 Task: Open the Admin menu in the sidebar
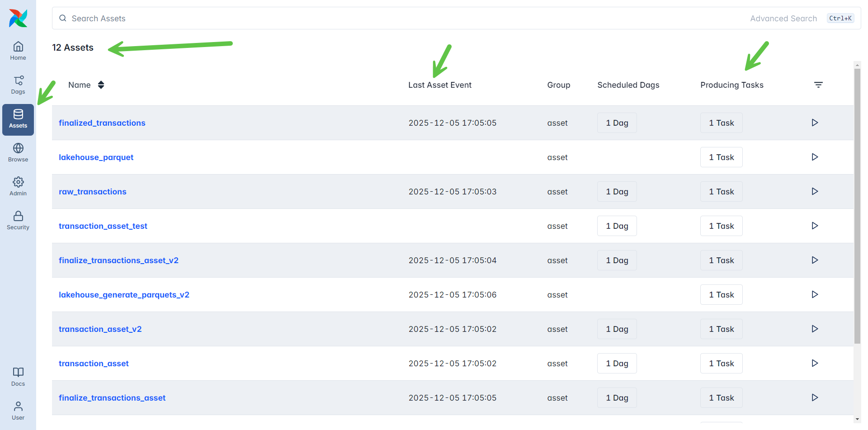point(18,186)
